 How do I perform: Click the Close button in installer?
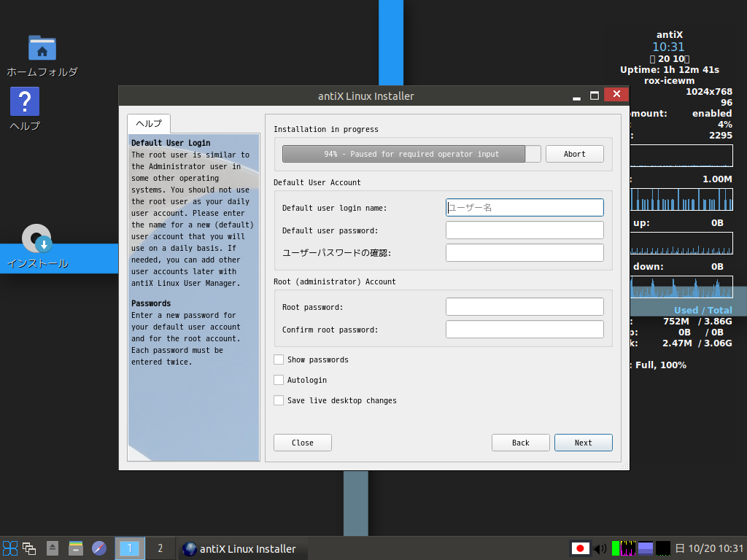(303, 443)
